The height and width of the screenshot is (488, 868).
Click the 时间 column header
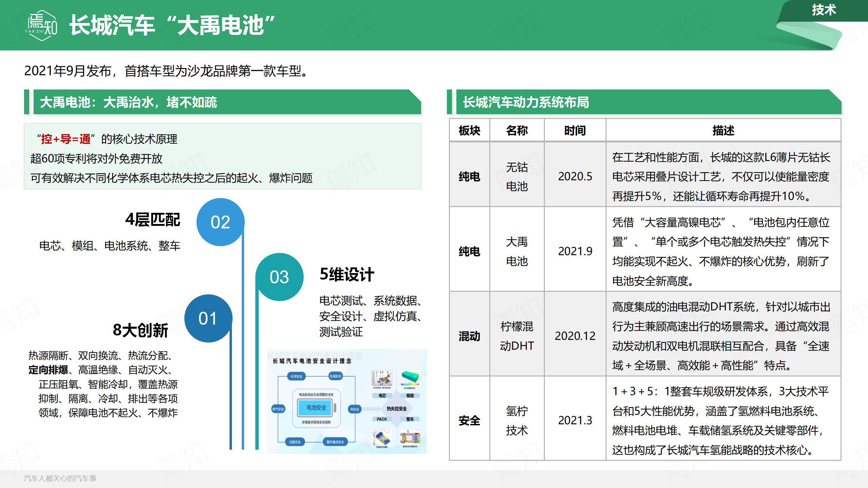(575, 130)
